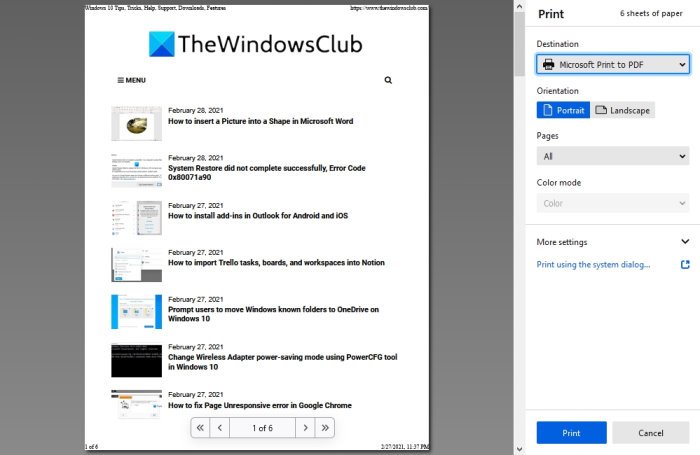
Task: Click external-link icon next to system dialog
Action: tap(685, 264)
